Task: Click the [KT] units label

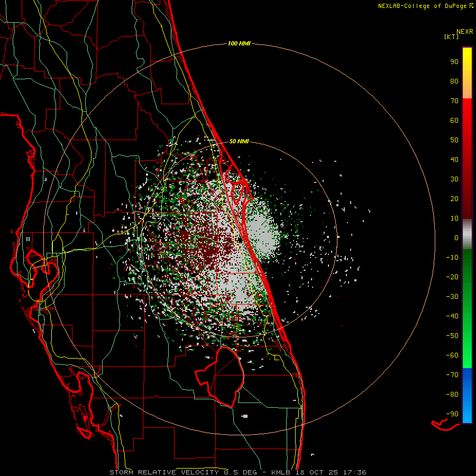Action: click(x=451, y=36)
